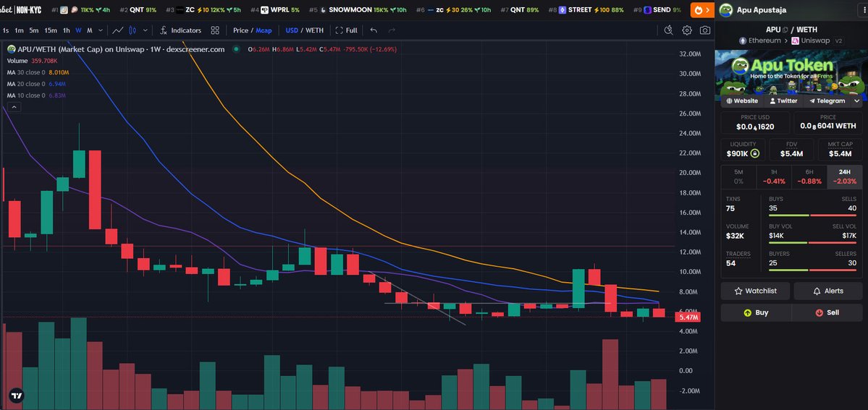The height and width of the screenshot is (410, 868).
Task: Click the liquidity lock icon
Action: 754,154
